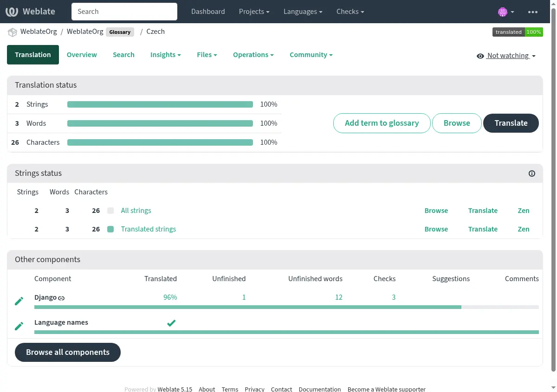This screenshot has height=392, width=557.
Task: Go to Dashboard in the navbar
Action: coord(208,12)
